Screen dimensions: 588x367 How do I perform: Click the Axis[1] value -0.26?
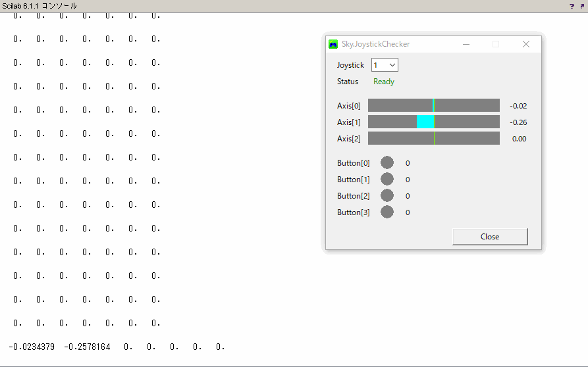coord(518,122)
